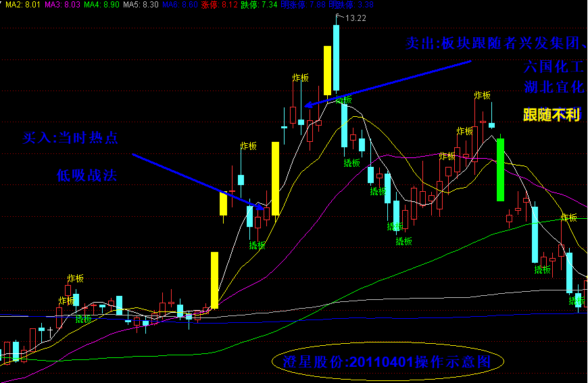The width and height of the screenshot is (588, 383).
Task: Click the 13.22 high price marker
Action: (355, 18)
